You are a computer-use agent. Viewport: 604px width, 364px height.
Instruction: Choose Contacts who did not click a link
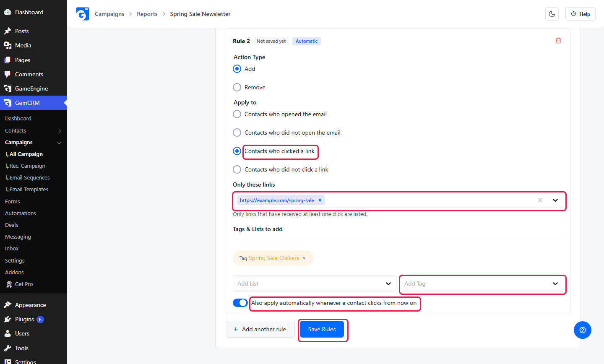tap(237, 169)
